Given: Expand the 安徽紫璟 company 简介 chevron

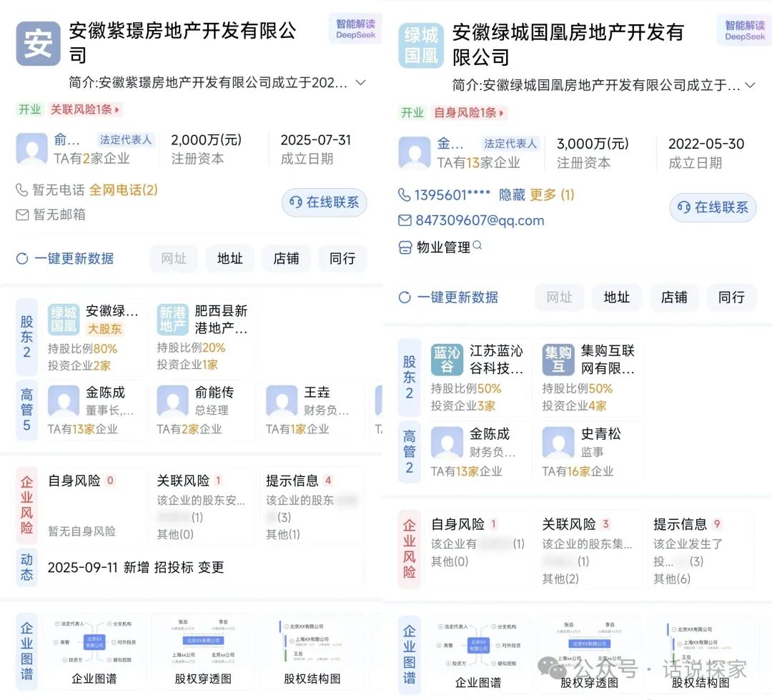Looking at the screenshot, I should tap(361, 82).
